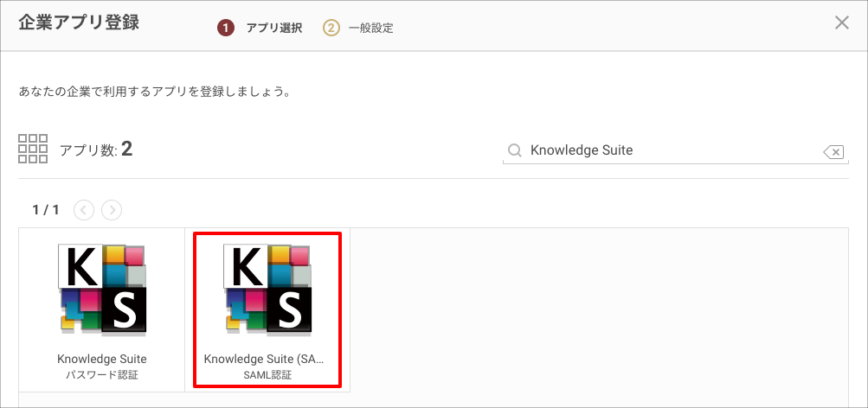Click the アプリ数: 2 count text
Viewport: 868px width, 408px height.
click(96, 149)
